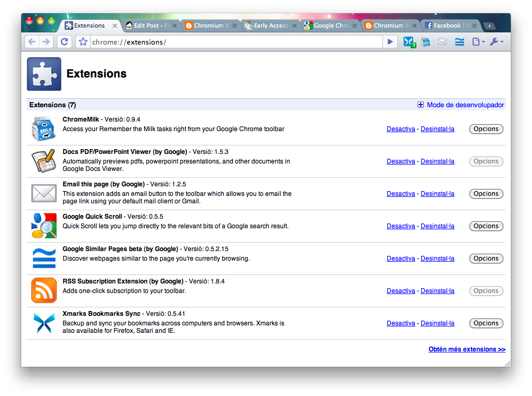Screen dimensions: 532x396
Task: Go back with the back arrow
Action: click(x=32, y=42)
